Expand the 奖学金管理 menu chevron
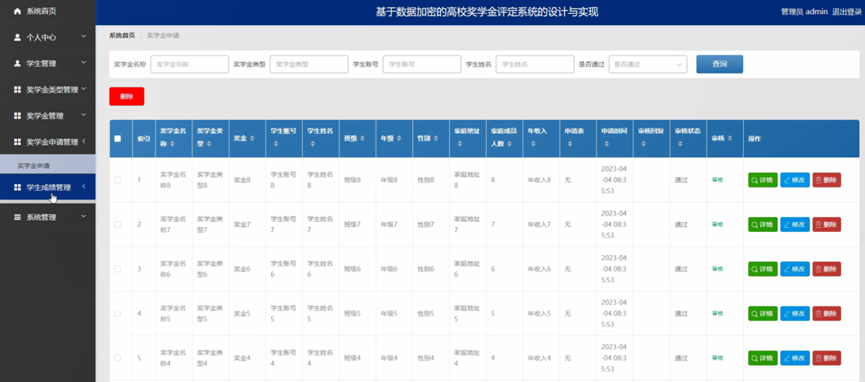Image resolution: width=865 pixels, height=382 pixels. pos(83,115)
